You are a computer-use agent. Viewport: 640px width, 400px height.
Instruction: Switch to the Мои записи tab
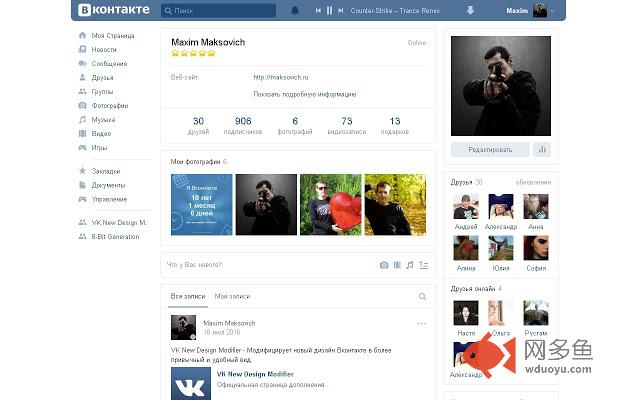pos(232,296)
